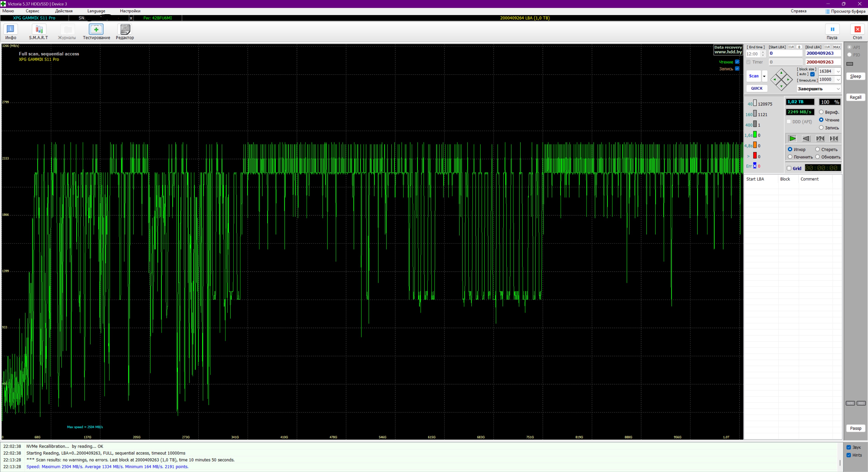Select the butterfly scan mode icon
868x472 pixels.
click(834, 139)
